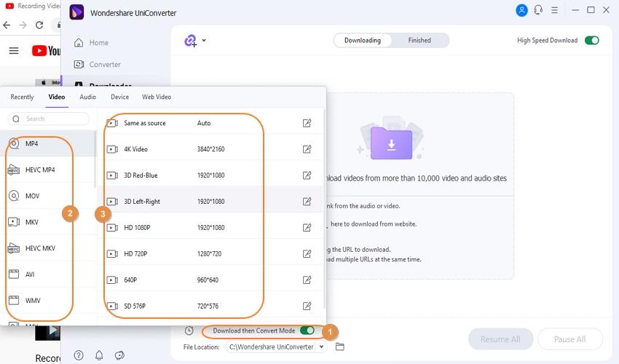Disable Download then Convert Mode
The image size is (619, 364).
[x=307, y=331]
